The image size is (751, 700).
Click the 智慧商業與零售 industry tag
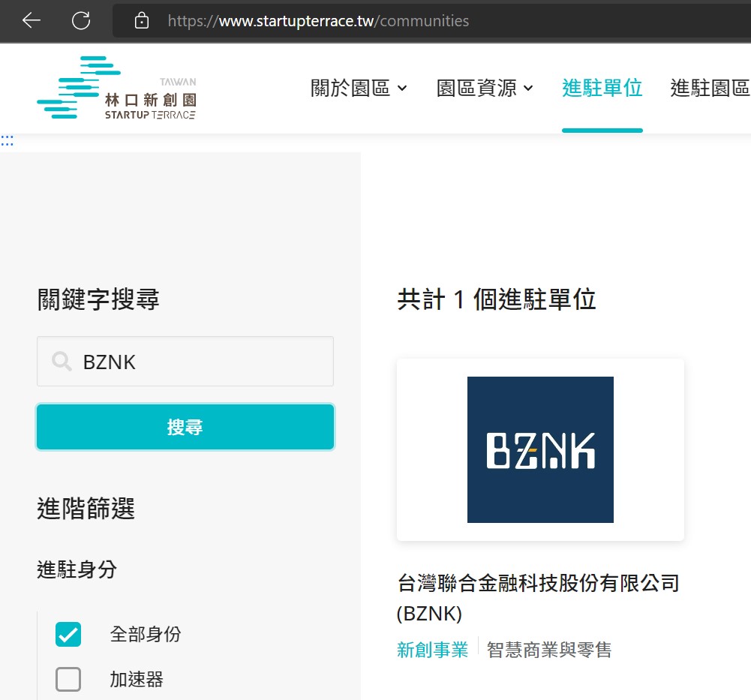(549, 650)
